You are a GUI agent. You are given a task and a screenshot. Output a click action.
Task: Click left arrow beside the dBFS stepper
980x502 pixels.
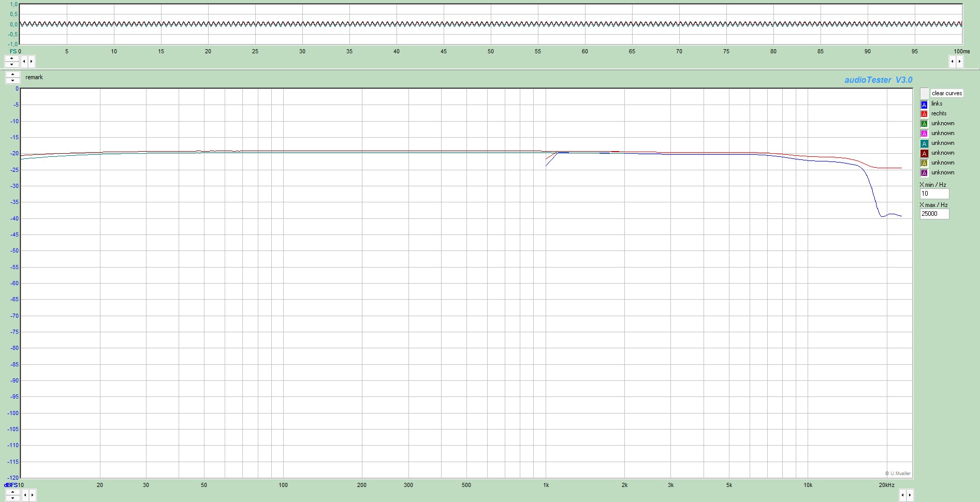(24, 495)
